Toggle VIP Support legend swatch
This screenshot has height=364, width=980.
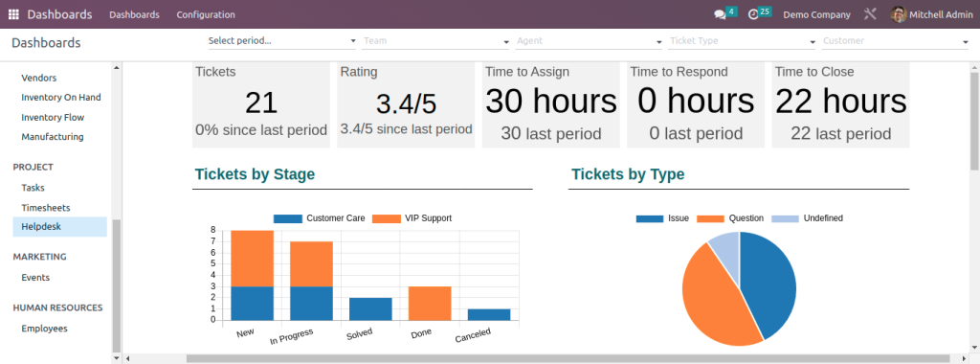tap(387, 219)
